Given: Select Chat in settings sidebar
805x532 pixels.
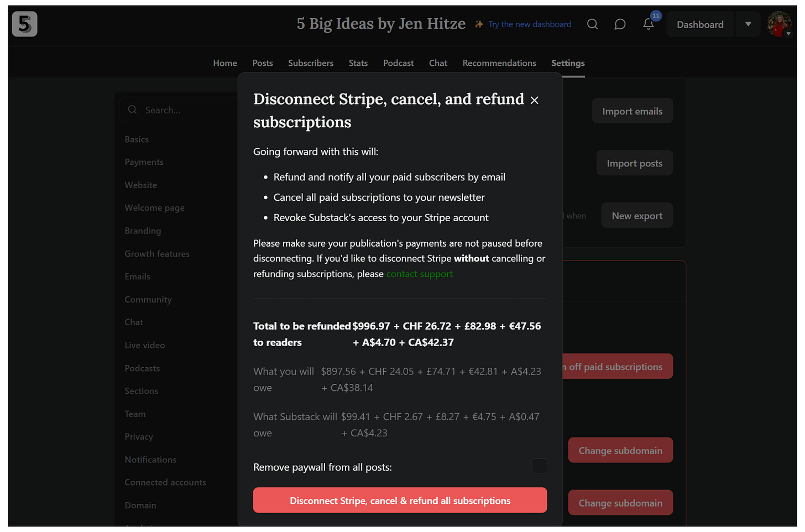Looking at the screenshot, I should pos(134,322).
